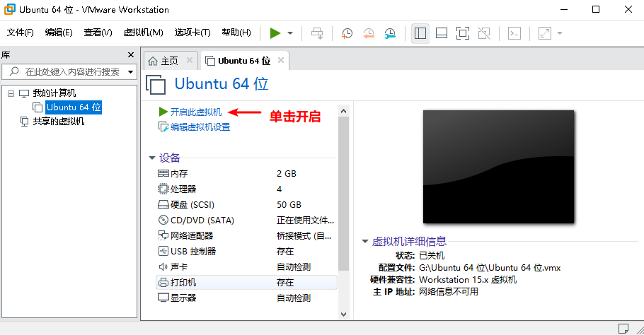Viewport: 644px width, 335px height.
Task: Select the 声卡 device row
Action: point(246,267)
